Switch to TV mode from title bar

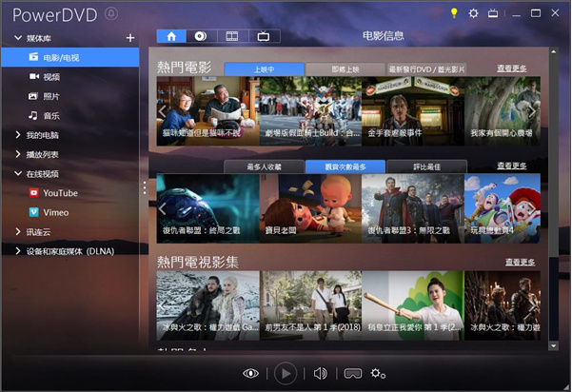click(x=493, y=13)
